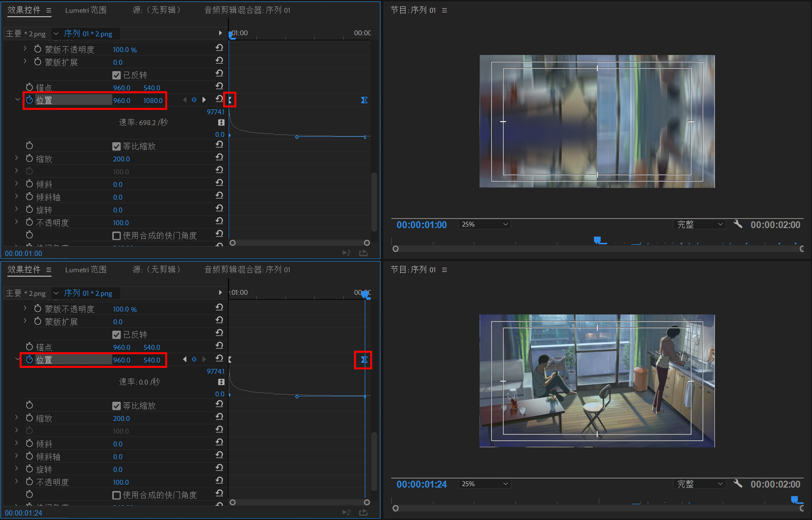812x520 pixels.
Task: Expand 旋转 property in bottom panel
Action: tap(16, 468)
